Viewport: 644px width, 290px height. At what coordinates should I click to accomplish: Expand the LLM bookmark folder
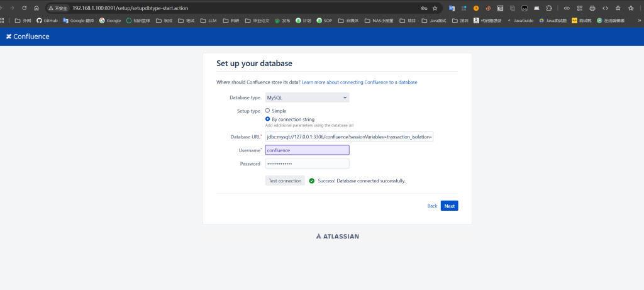208,20
